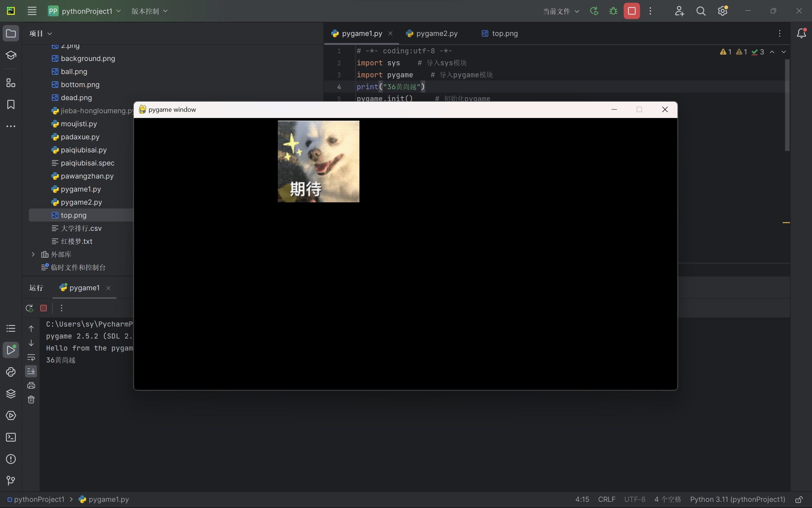This screenshot has height=508, width=812.
Task: Click the CRLF line separator button
Action: coord(606,500)
